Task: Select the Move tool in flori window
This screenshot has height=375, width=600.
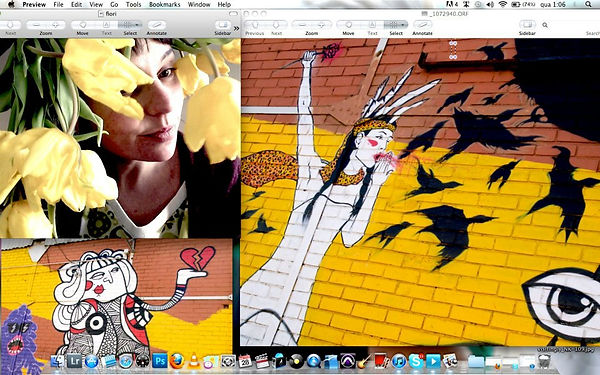Action: pyautogui.click(x=83, y=25)
